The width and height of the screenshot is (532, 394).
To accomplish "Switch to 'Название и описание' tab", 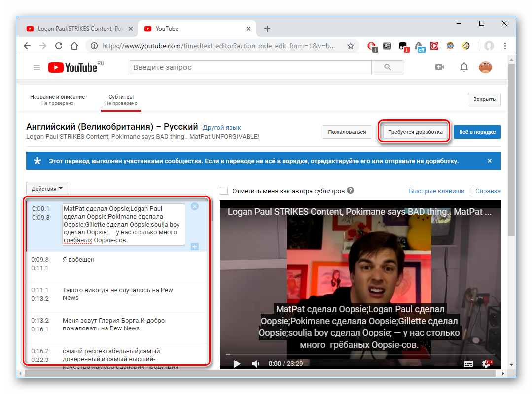I will [57, 99].
